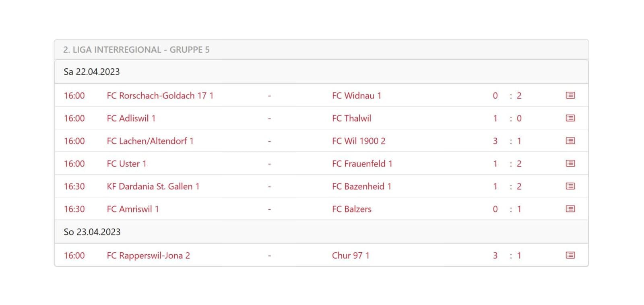The image size is (644, 305).
Task: Open match details icon for KF Dardania row
Action: pos(570,186)
